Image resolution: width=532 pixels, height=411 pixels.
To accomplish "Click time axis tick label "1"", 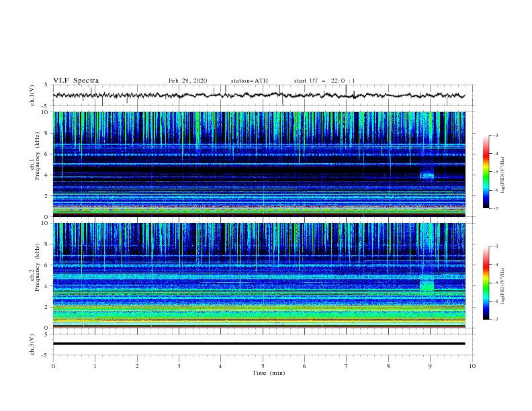I will pyautogui.click(x=95, y=366).
